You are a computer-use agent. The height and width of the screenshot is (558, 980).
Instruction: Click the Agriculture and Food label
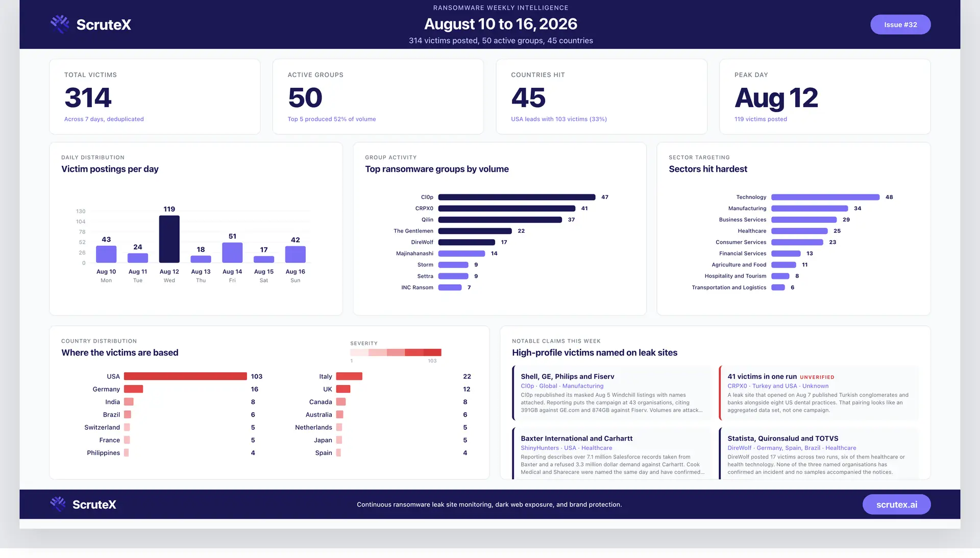coord(739,265)
